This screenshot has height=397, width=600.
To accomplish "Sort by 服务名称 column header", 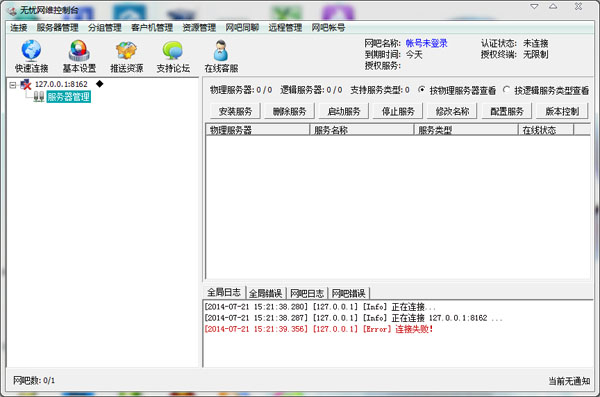I will click(362, 130).
